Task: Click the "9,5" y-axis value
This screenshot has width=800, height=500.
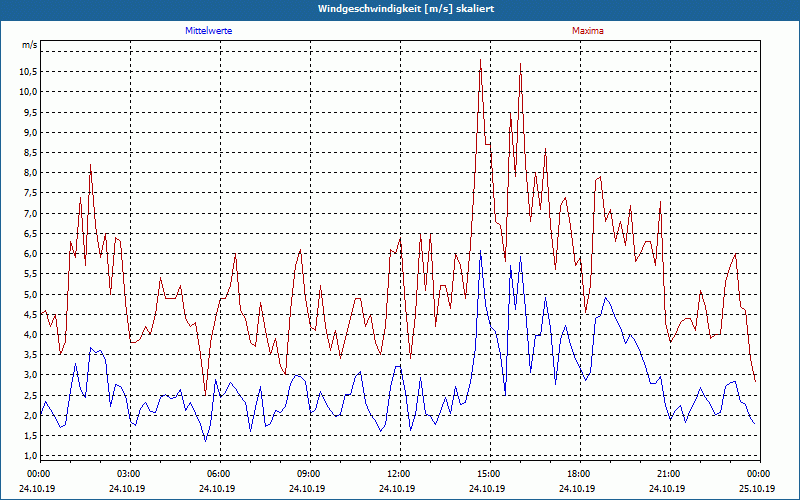Action: [30, 112]
